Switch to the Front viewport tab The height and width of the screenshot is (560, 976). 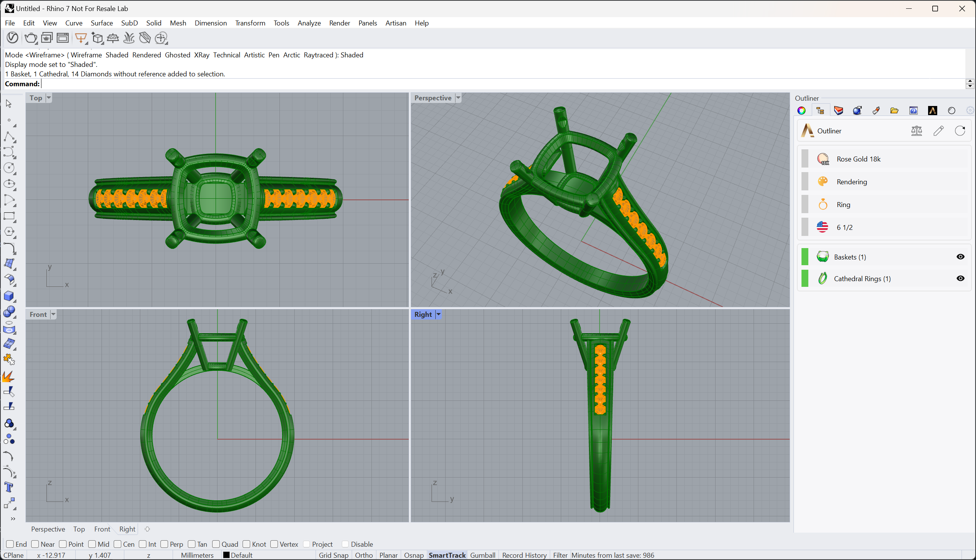pos(102,529)
